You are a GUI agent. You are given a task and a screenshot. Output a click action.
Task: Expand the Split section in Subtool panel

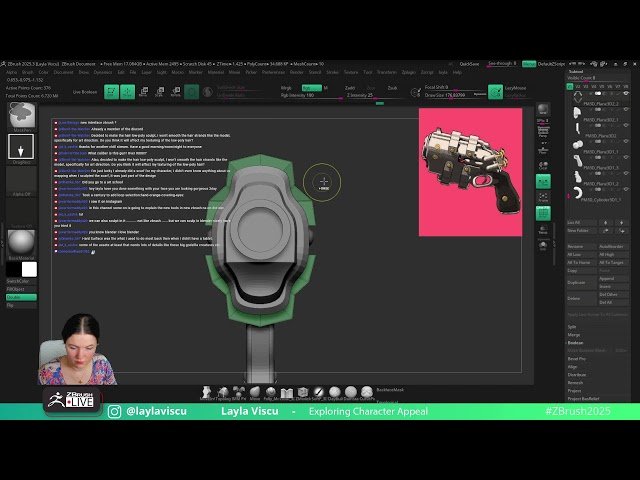(572, 326)
